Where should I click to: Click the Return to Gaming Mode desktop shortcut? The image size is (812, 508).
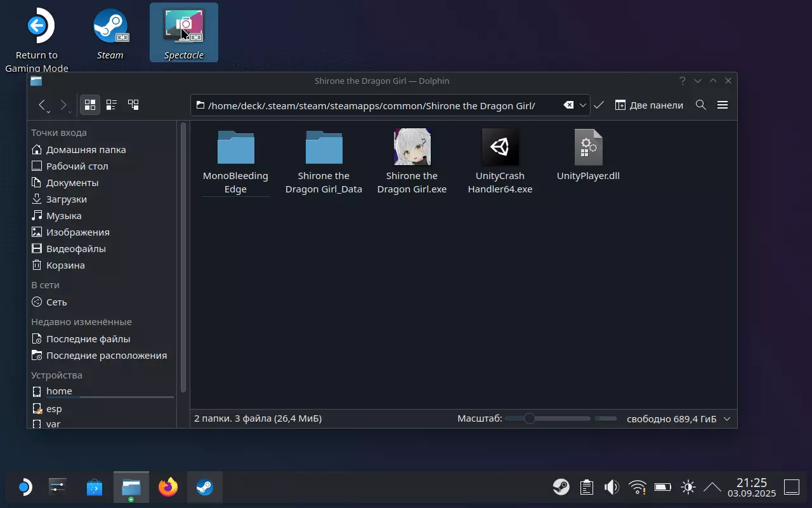(36, 39)
